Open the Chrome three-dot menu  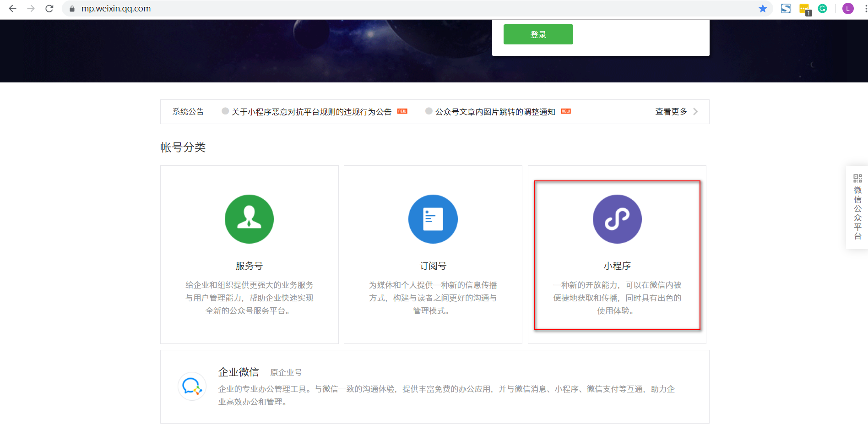[x=865, y=9]
